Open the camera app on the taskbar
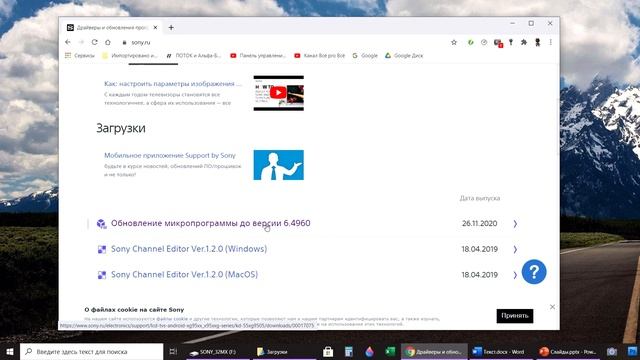Image resolution: width=640 pixels, height=360 pixels. pyautogui.click(x=611, y=352)
